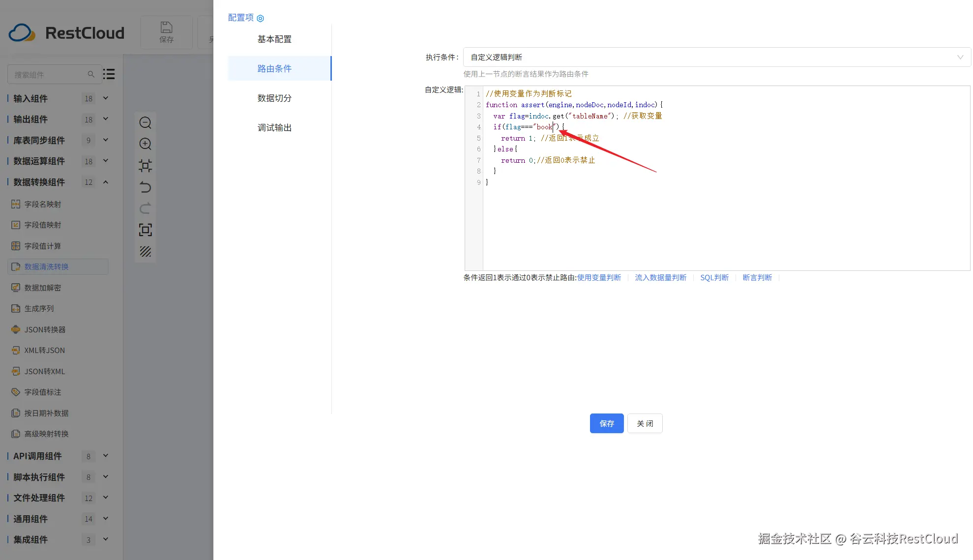Click line number 9 in editor gutter
This screenshot has width=973, height=560.
pyautogui.click(x=478, y=182)
